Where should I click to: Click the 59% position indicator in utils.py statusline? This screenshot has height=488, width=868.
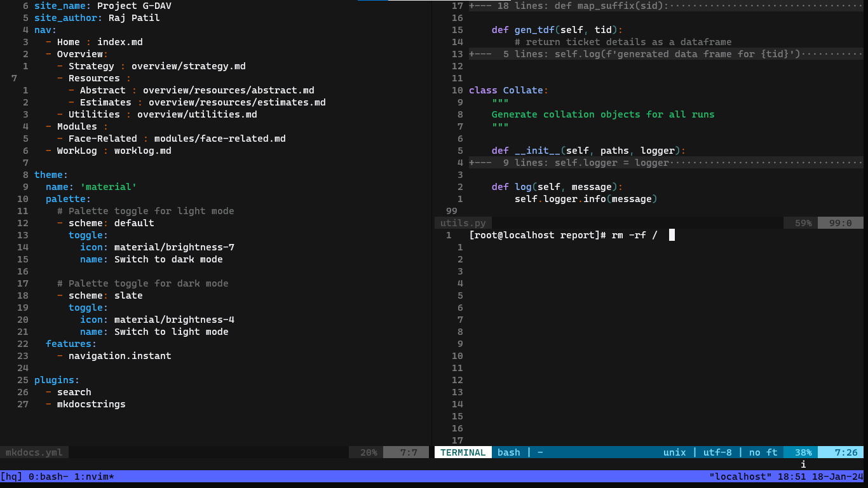pos(803,223)
